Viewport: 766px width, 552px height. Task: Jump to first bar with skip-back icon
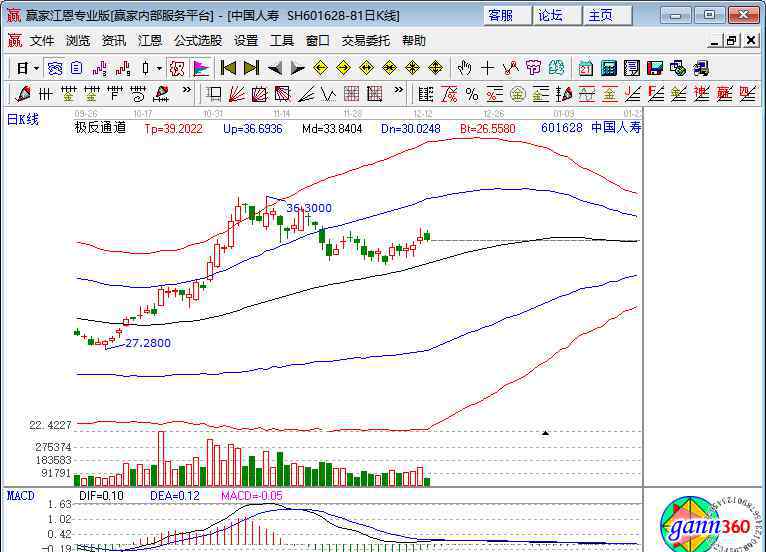[x=228, y=68]
